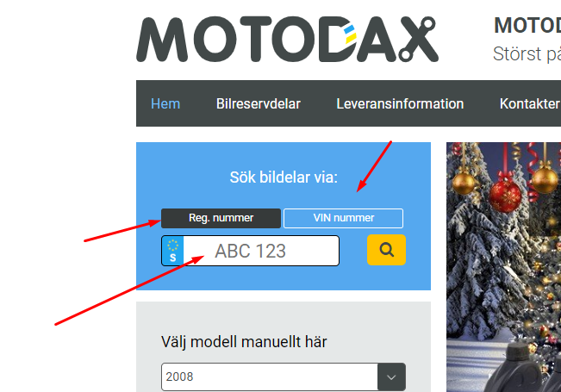Click the 'Sök bildelar via:' heading
The height and width of the screenshot is (392, 561).
pos(284,177)
